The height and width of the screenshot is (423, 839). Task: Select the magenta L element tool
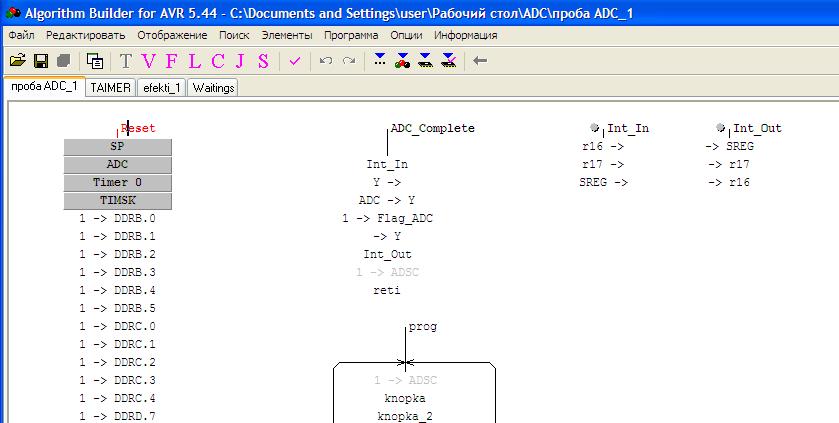(194, 61)
